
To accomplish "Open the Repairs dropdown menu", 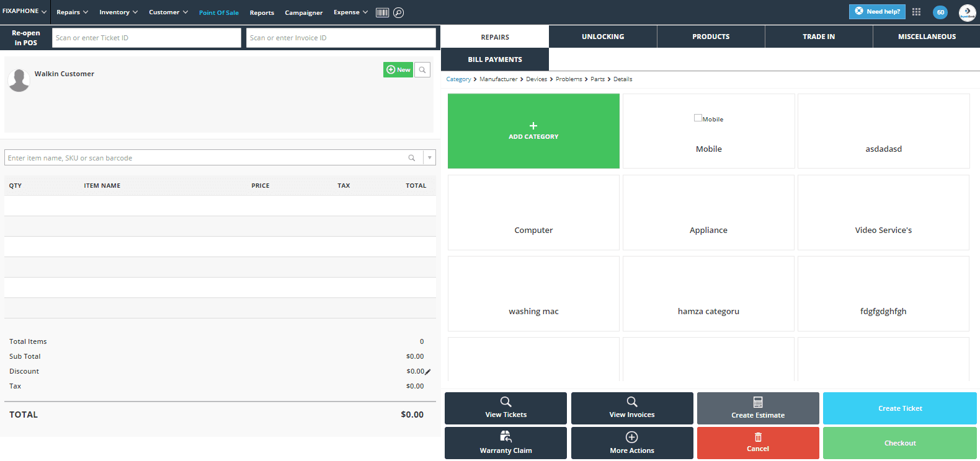I will pos(72,12).
